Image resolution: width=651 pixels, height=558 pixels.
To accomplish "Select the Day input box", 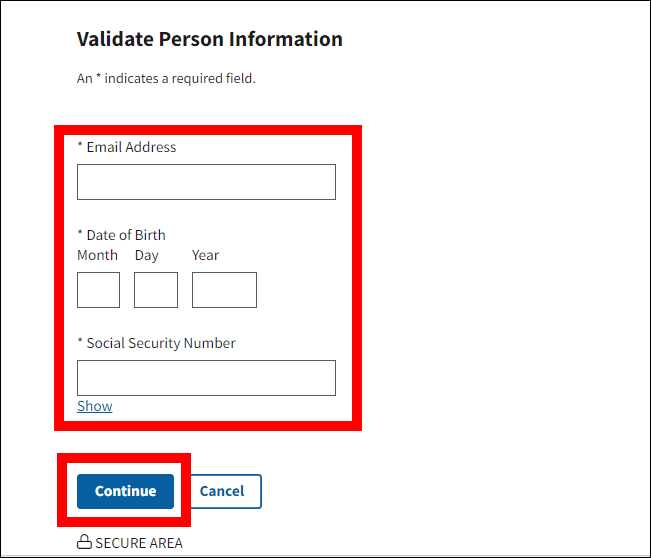I will point(156,290).
